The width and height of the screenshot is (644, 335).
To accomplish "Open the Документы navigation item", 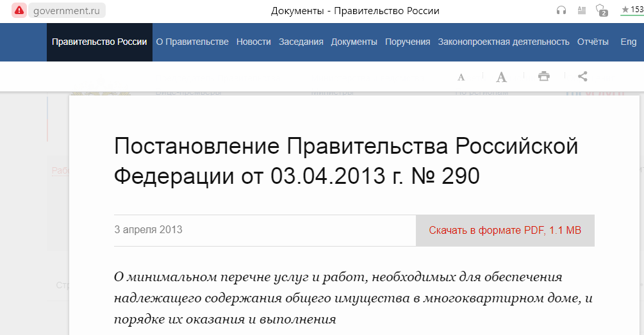I will pyautogui.click(x=354, y=42).
